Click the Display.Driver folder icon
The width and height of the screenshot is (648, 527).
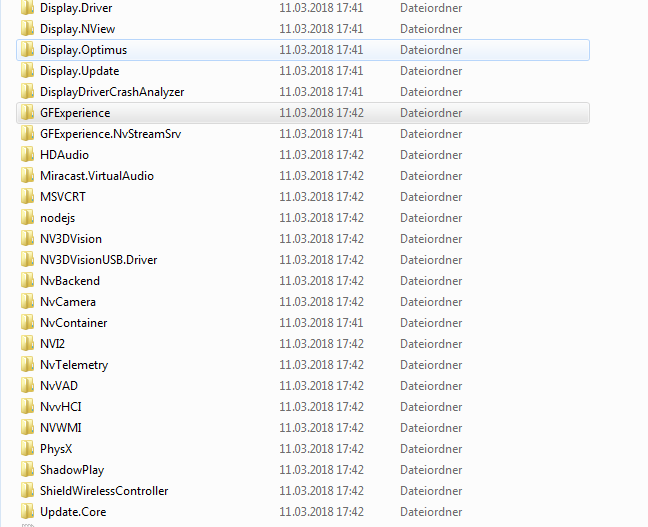click(27, 7)
